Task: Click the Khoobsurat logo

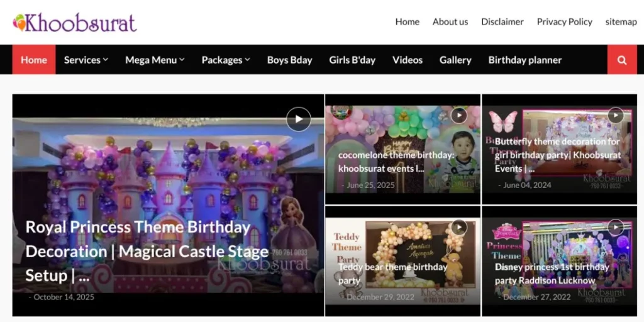Action: pyautogui.click(x=75, y=23)
